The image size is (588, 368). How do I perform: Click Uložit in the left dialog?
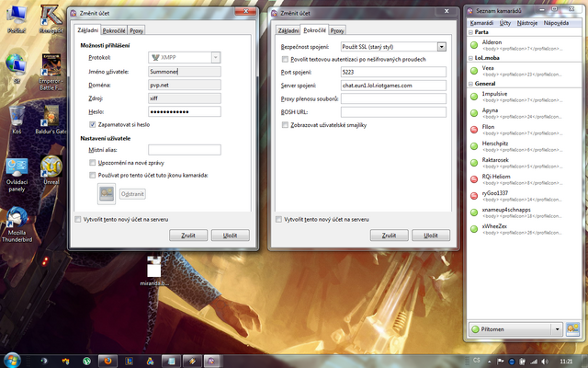point(231,236)
